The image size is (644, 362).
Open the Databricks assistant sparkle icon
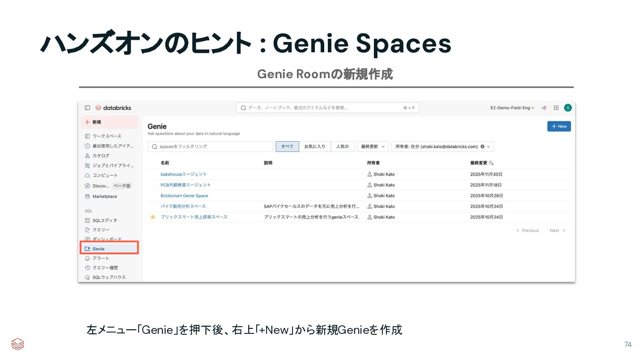544,108
